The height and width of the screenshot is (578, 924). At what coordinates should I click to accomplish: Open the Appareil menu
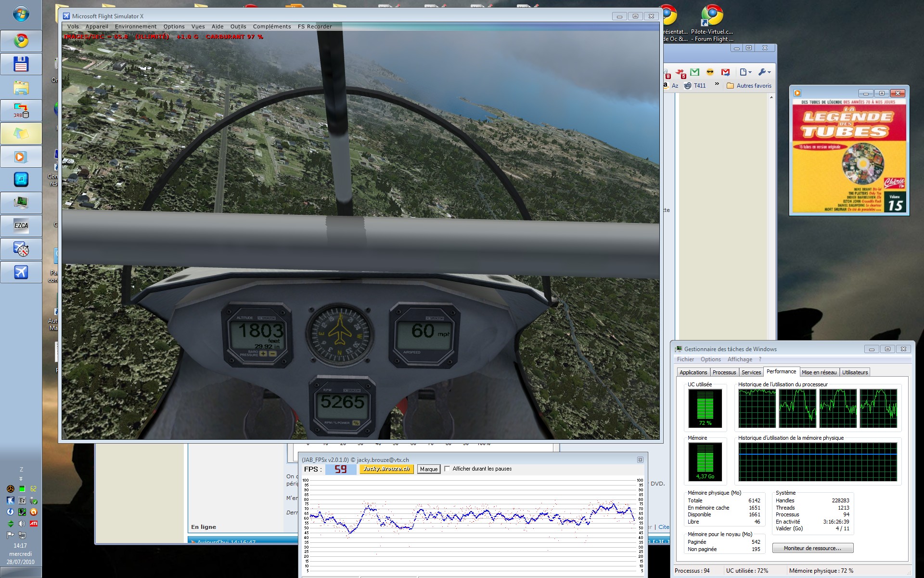pos(97,26)
